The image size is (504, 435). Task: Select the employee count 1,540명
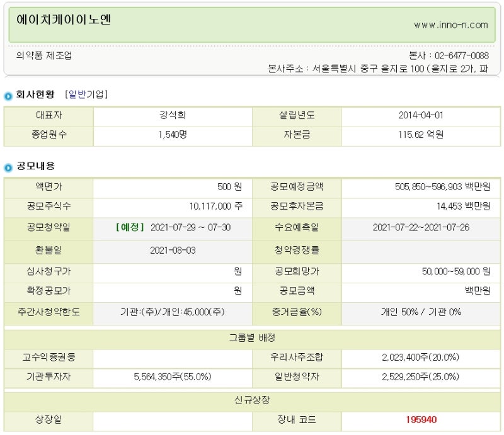173,134
